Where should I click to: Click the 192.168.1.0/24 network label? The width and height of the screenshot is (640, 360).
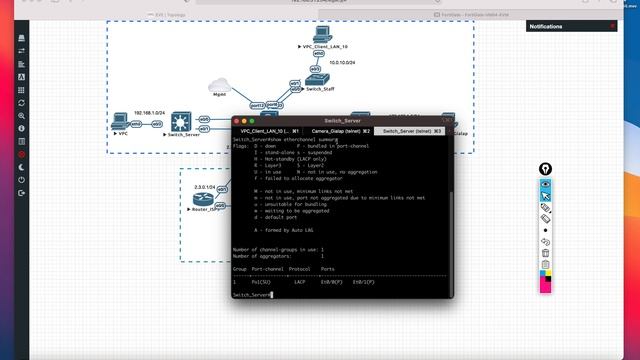149,113
